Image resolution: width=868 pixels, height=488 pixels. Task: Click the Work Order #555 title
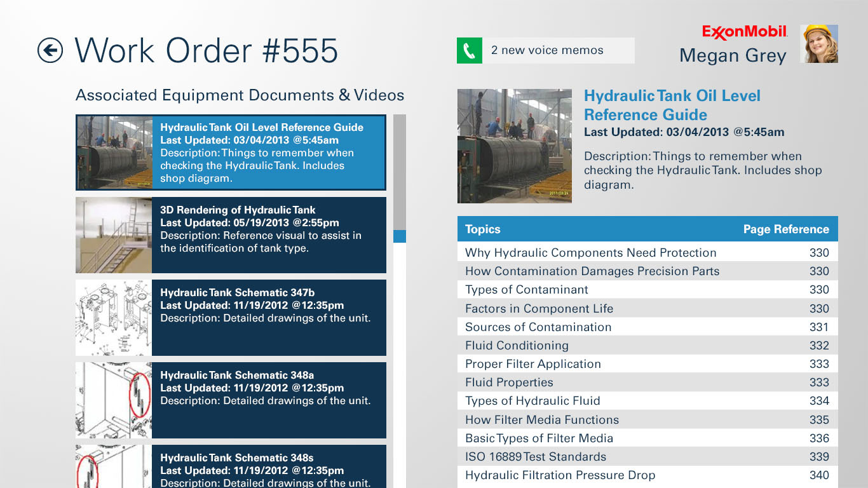click(207, 50)
